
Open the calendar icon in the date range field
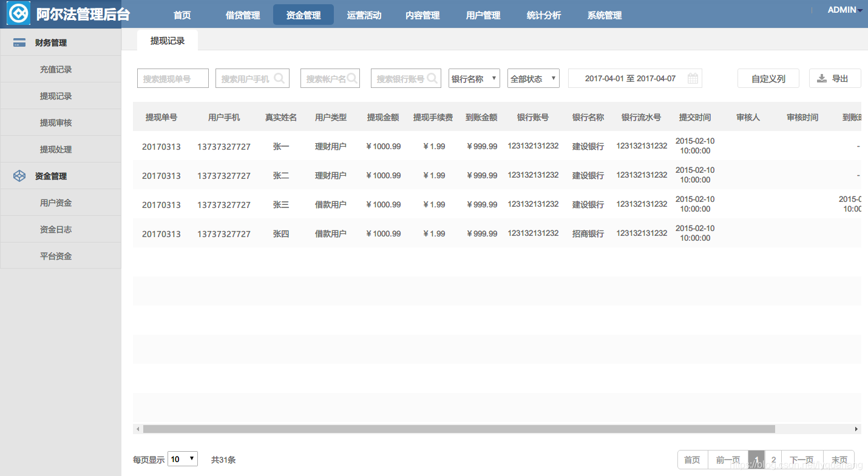click(693, 78)
